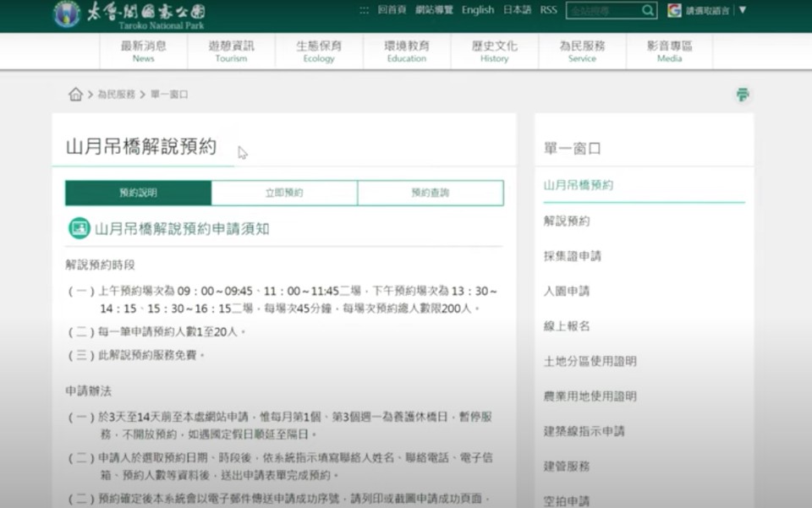812x508 pixels.
Task: Click the Google translate icon
Action: tap(674, 10)
